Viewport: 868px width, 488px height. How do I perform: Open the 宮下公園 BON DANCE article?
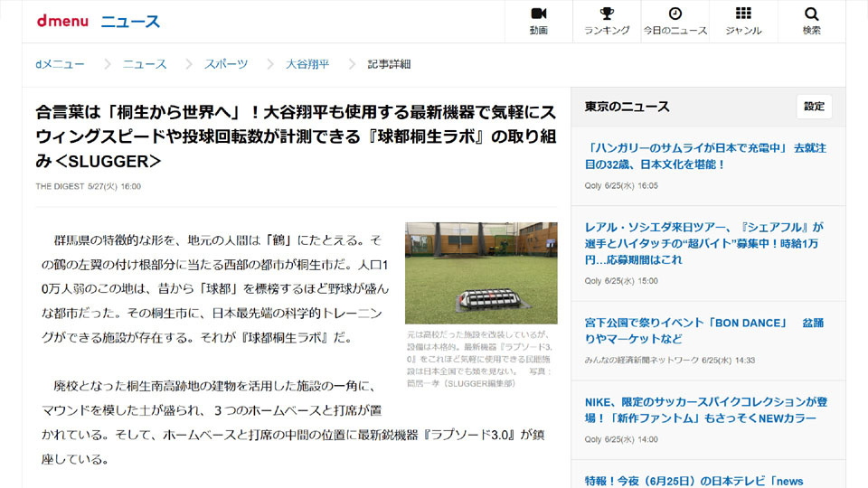pyautogui.click(x=704, y=331)
